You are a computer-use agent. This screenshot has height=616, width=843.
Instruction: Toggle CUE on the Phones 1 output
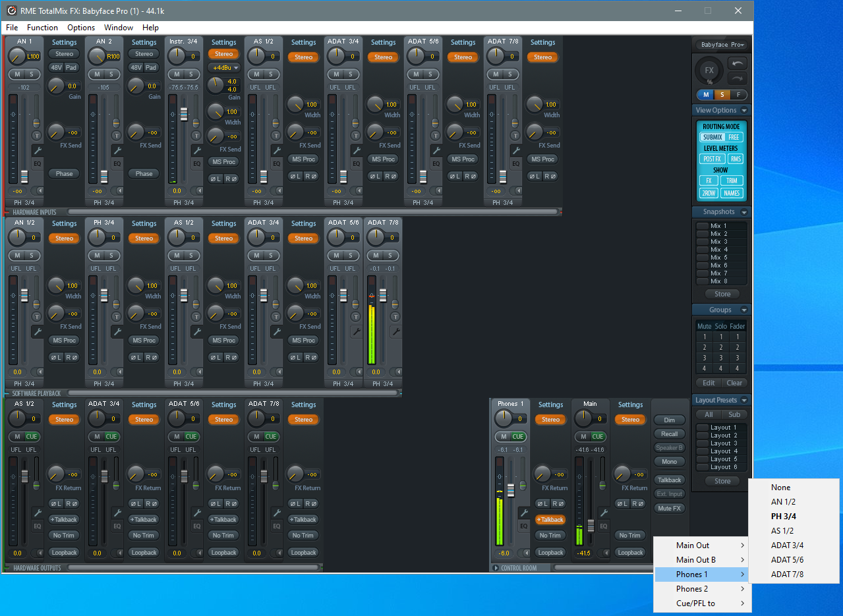(518, 436)
